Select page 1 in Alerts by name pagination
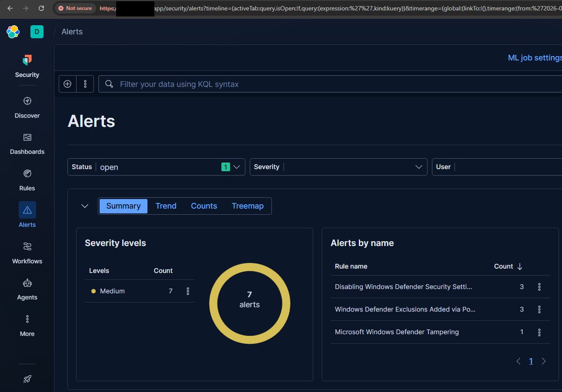The image size is (562, 392). 531,361
